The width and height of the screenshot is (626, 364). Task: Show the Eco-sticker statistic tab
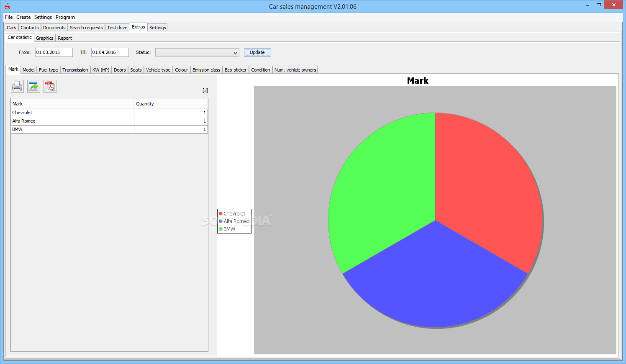click(236, 70)
